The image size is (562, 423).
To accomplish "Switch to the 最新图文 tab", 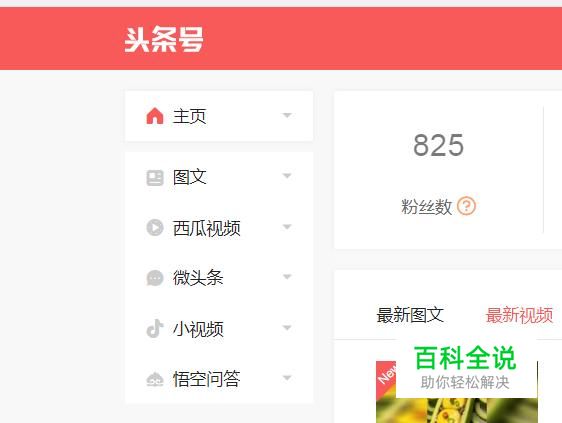I will 410,315.
